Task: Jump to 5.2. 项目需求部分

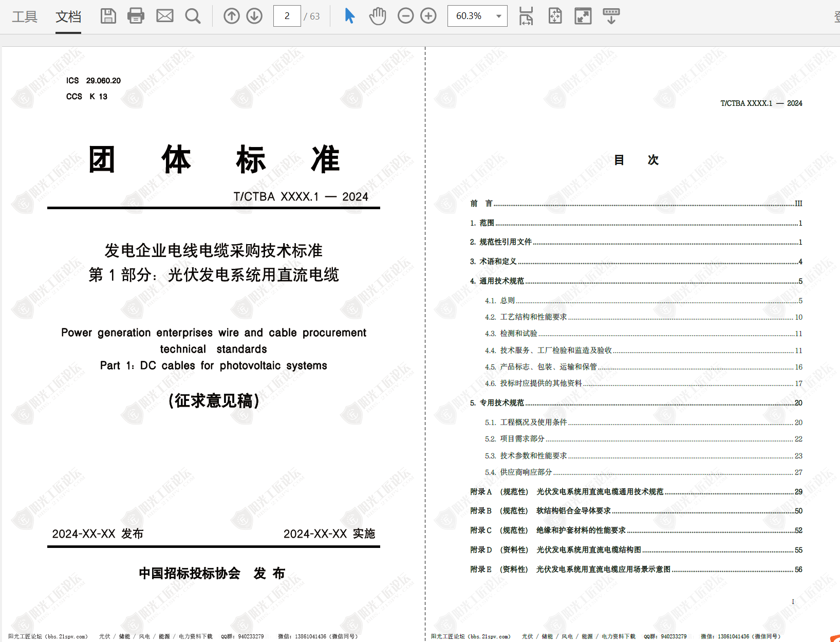Action: [x=644, y=439]
